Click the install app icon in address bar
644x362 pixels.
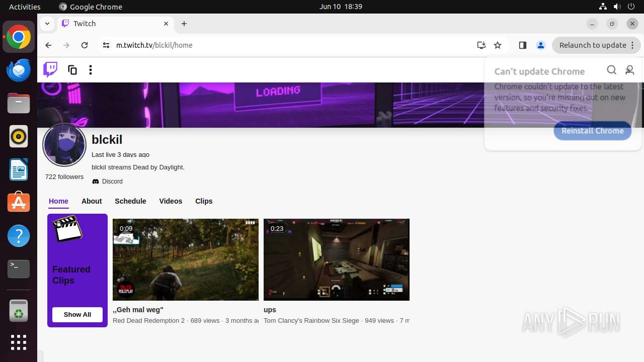481,45
